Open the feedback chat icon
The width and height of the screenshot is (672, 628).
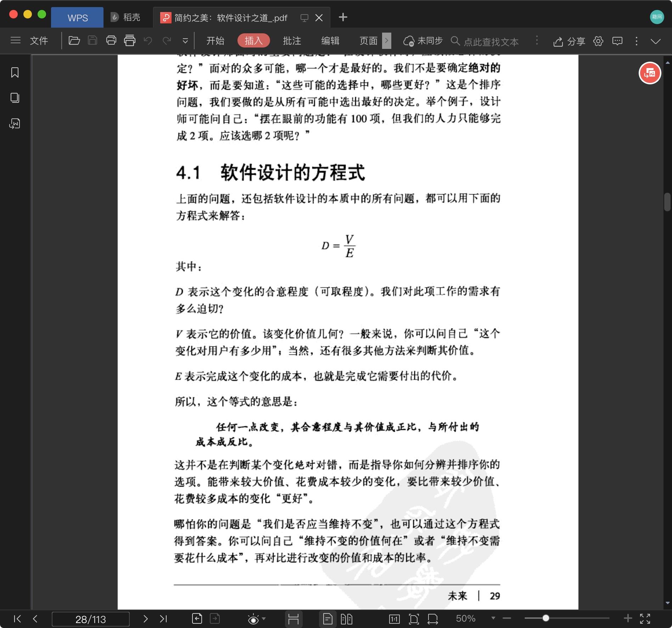point(617,41)
